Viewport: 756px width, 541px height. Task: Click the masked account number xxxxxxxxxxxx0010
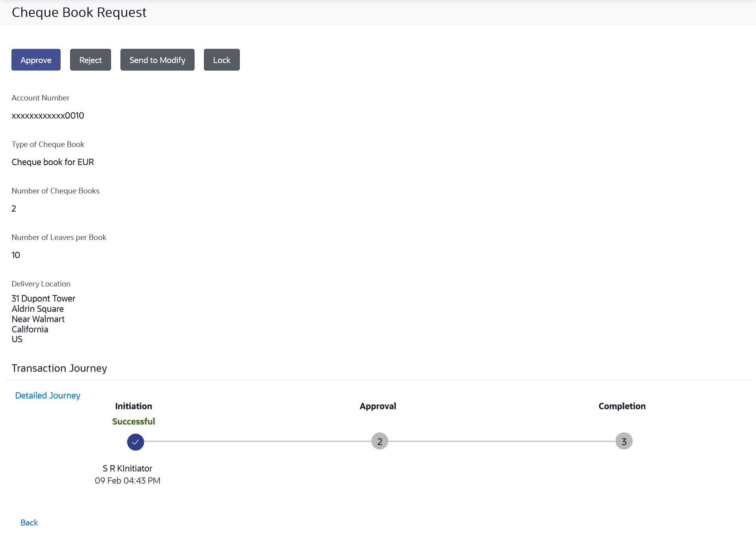(48, 115)
